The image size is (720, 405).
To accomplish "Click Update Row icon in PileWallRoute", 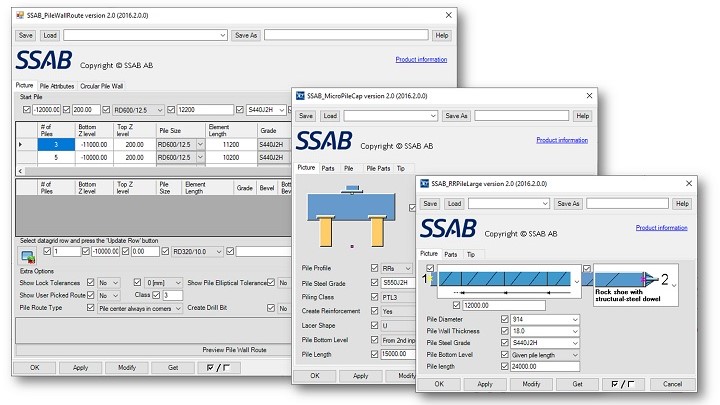I will tap(28, 256).
